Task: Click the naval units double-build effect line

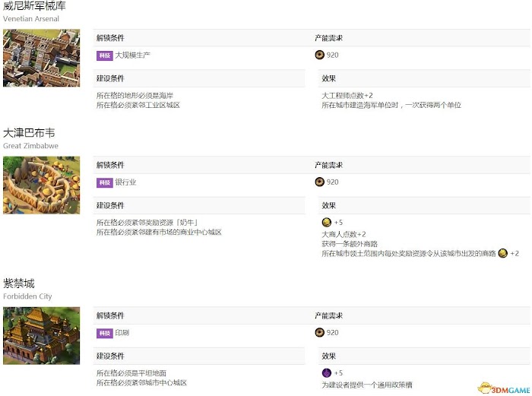Action: pyautogui.click(x=391, y=105)
